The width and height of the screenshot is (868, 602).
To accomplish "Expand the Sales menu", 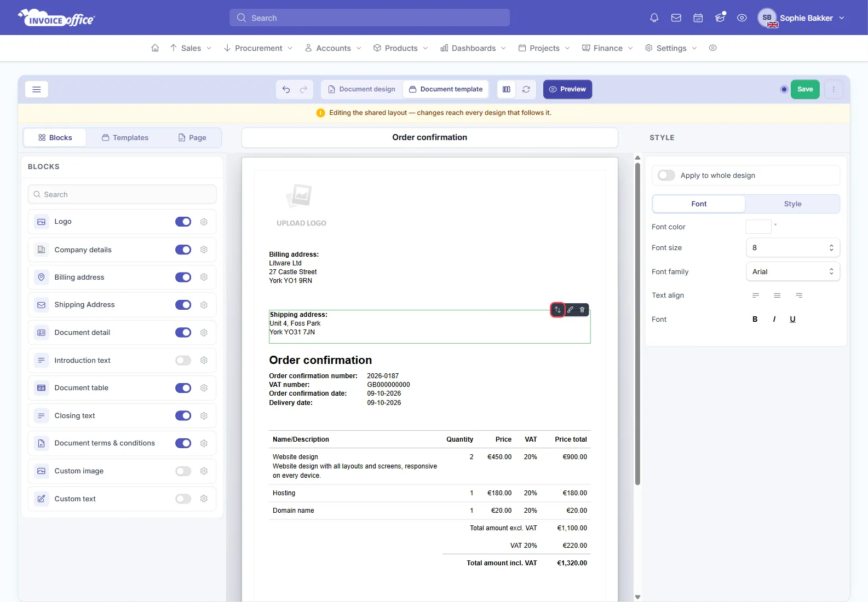I will click(191, 48).
